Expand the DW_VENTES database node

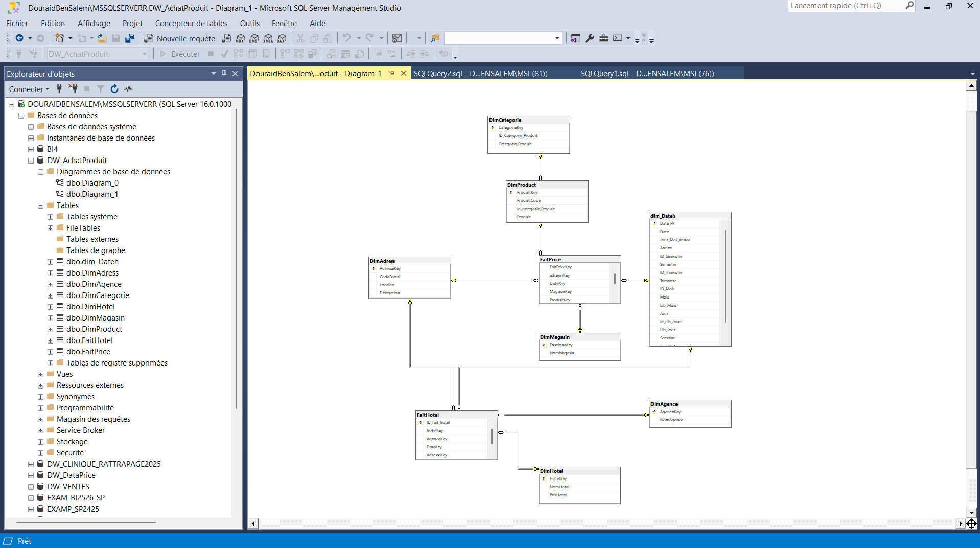click(x=31, y=487)
